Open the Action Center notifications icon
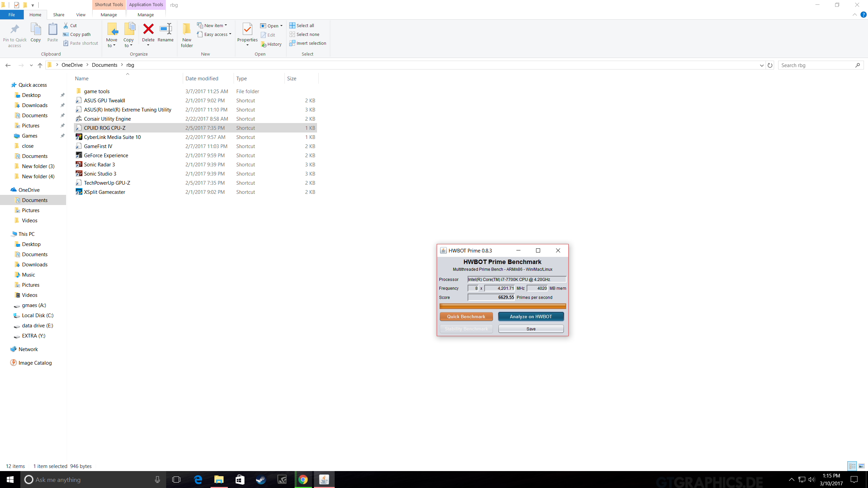 (x=854, y=480)
